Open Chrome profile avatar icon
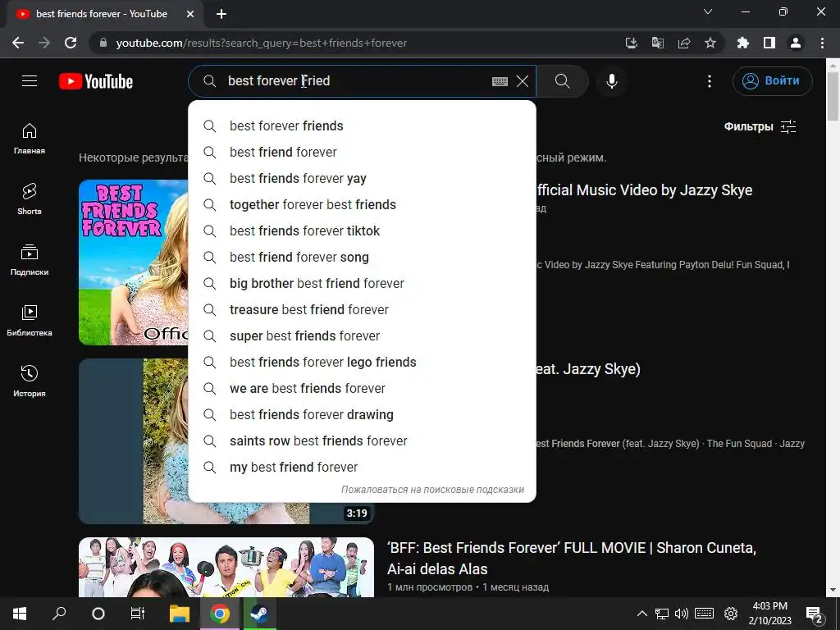 (x=796, y=43)
